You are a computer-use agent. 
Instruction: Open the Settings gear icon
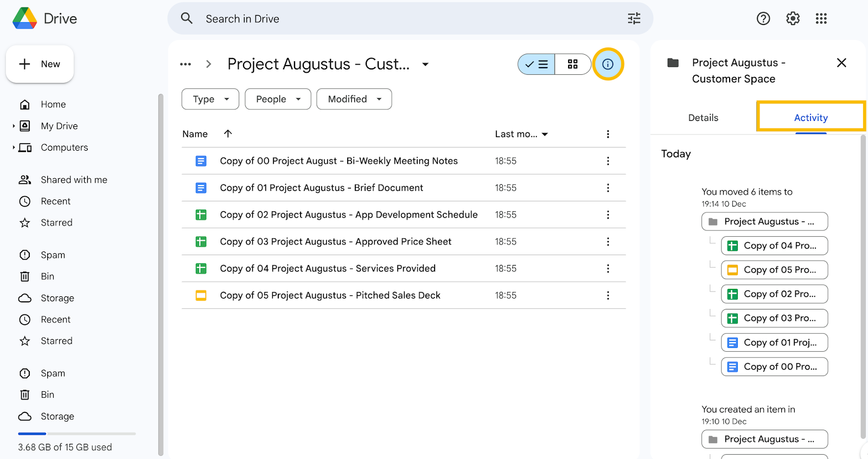793,19
